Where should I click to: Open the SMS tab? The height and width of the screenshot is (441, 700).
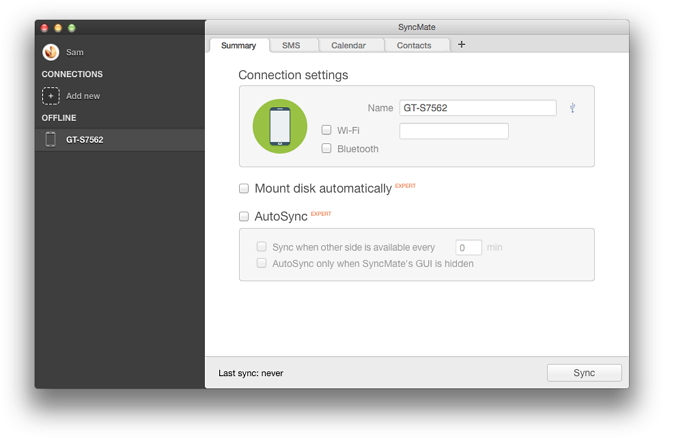[291, 45]
